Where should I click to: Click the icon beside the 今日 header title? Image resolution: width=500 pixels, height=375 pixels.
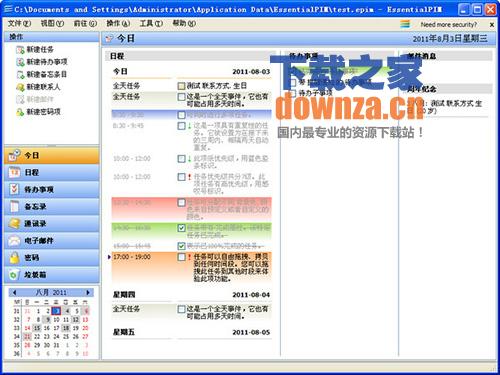pos(109,39)
